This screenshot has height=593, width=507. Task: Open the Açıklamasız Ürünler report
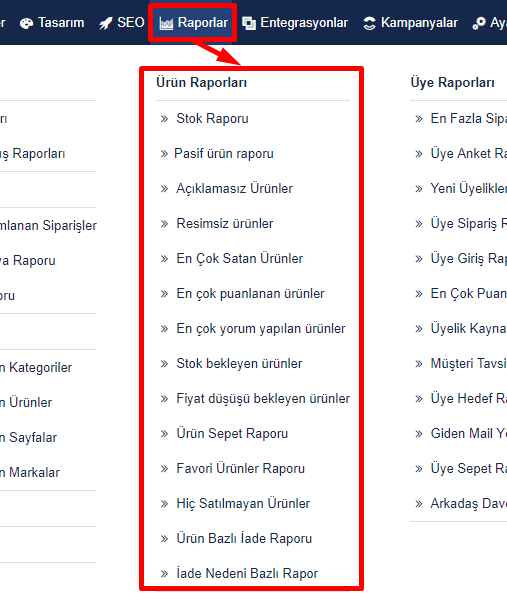[234, 188]
